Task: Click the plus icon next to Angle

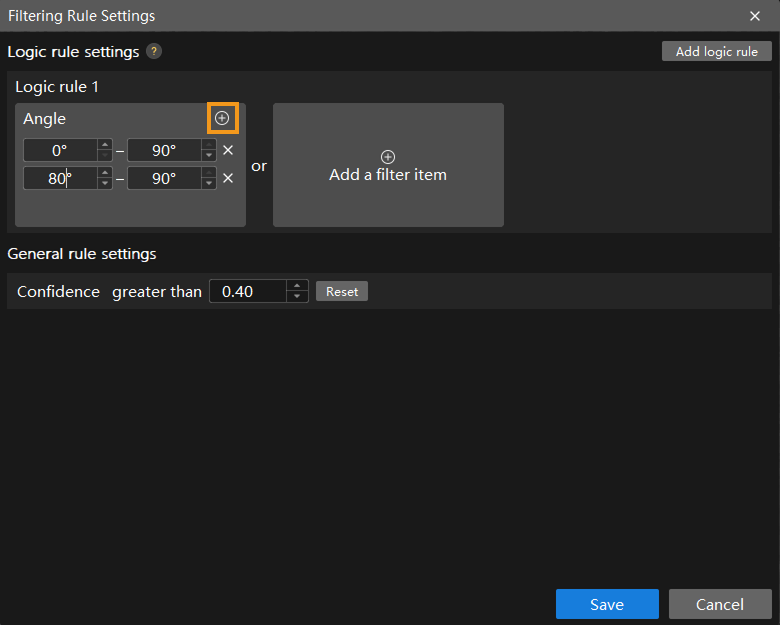Action: [222, 118]
